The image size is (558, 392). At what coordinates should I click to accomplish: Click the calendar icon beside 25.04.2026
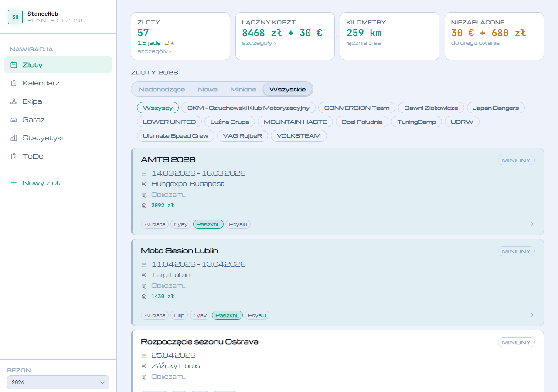[x=144, y=355]
